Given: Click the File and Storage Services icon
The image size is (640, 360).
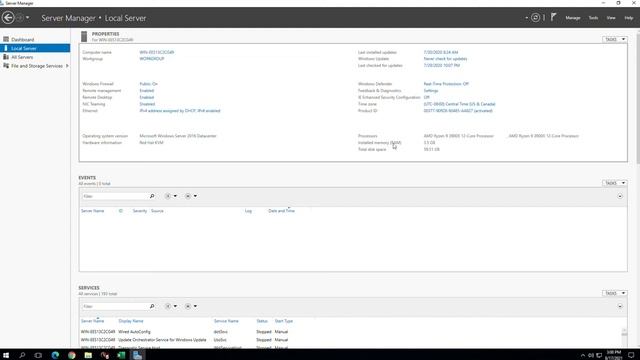Looking at the screenshot, I should [x=6, y=66].
